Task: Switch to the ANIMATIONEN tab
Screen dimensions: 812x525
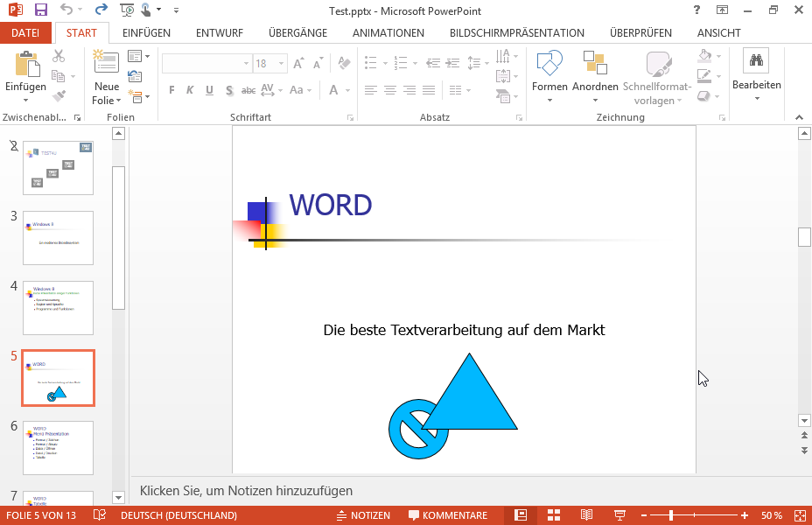Action: [388, 32]
